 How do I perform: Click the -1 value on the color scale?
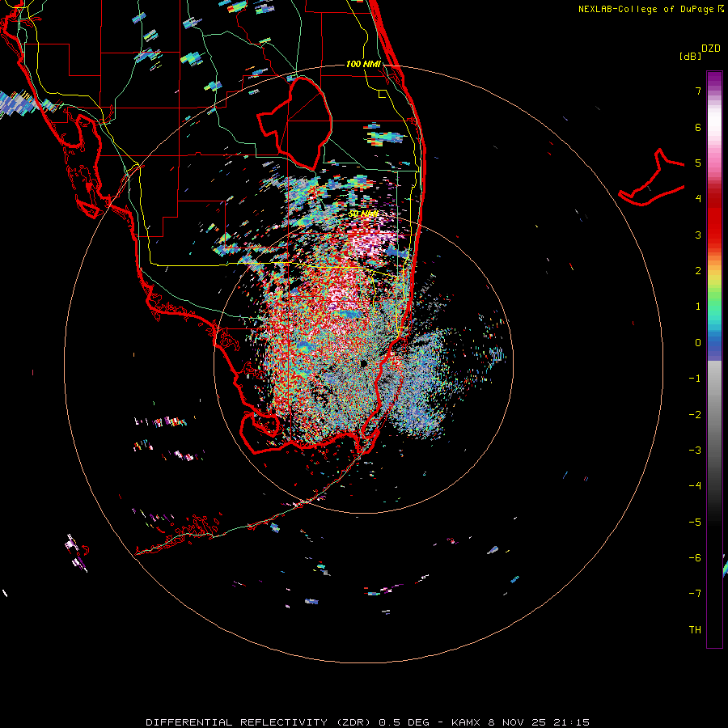pyautogui.click(x=695, y=379)
